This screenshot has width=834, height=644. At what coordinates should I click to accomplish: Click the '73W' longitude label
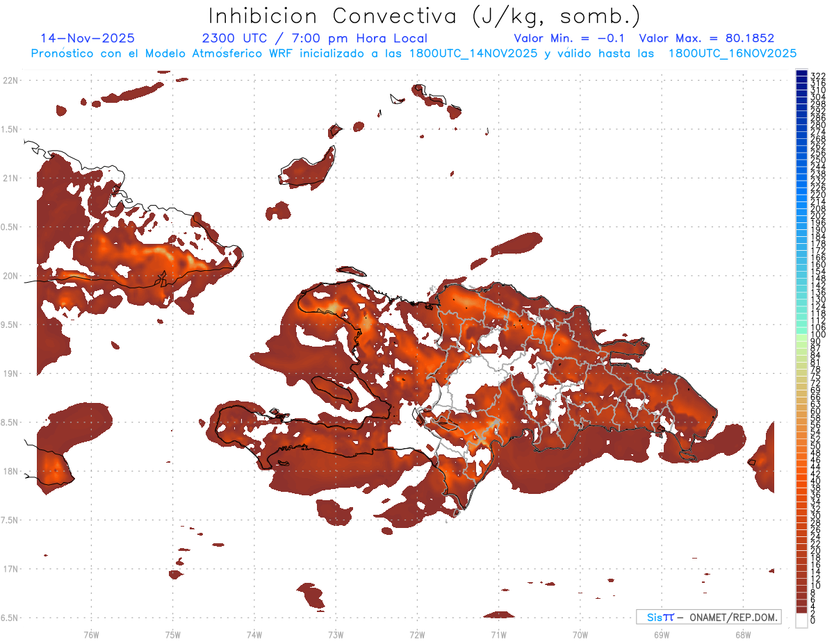point(336,634)
